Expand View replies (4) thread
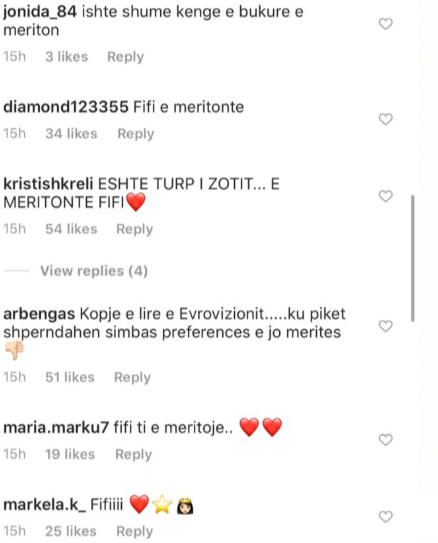Image resolution: width=438 pixels, height=543 pixels. (x=94, y=271)
